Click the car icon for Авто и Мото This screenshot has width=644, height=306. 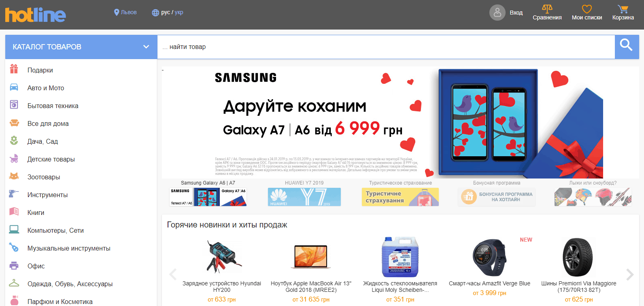coord(14,87)
